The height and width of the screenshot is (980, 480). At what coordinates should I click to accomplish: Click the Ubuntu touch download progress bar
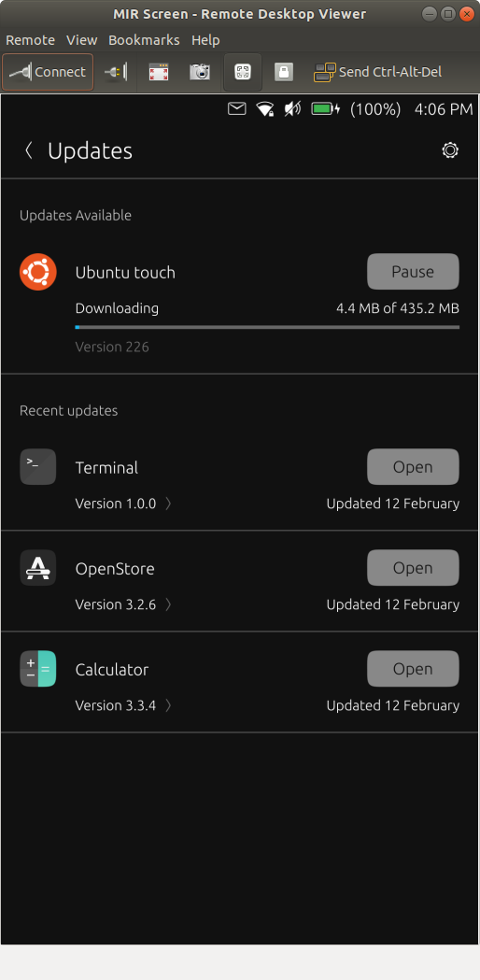(x=267, y=327)
